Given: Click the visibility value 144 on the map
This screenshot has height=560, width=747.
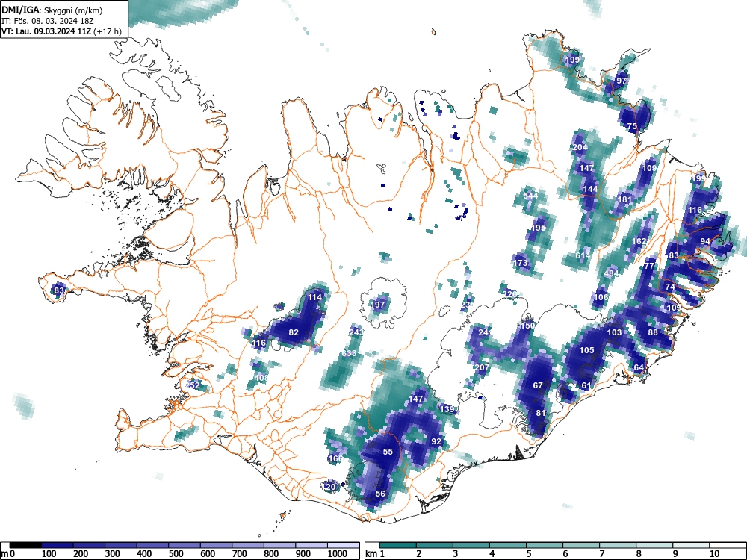Looking at the screenshot, I should [x=590, y=189].
